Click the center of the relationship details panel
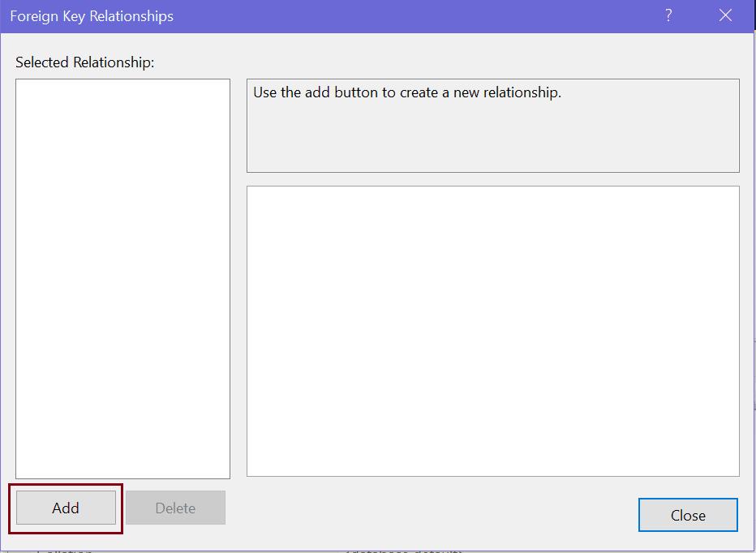The image size is (756, 553). (492, 332)
